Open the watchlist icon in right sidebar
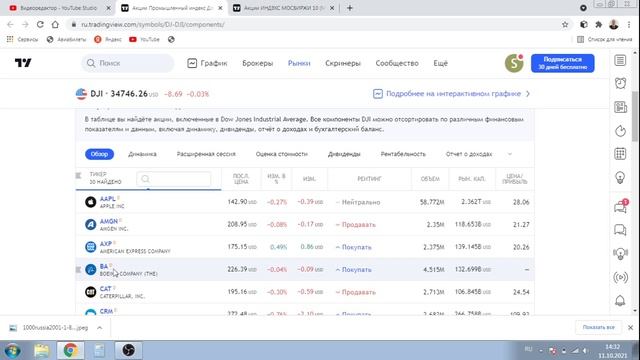 click(x=620, y=60)
